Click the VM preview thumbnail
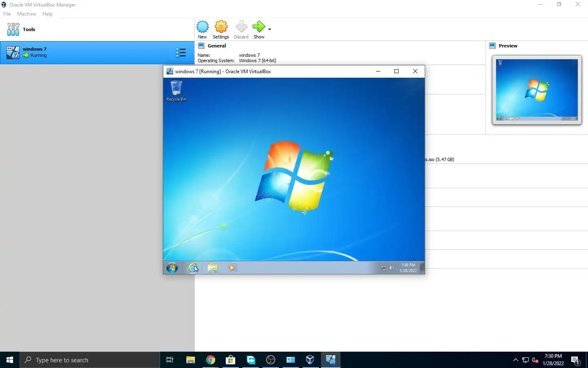 (x=537, y=90)
